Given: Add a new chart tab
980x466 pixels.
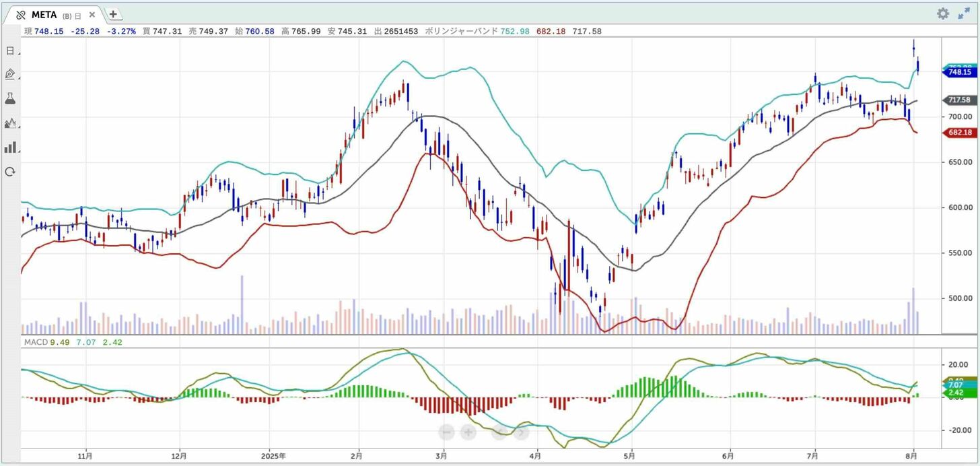Looking at the screenshot, I should pos(113,13).
